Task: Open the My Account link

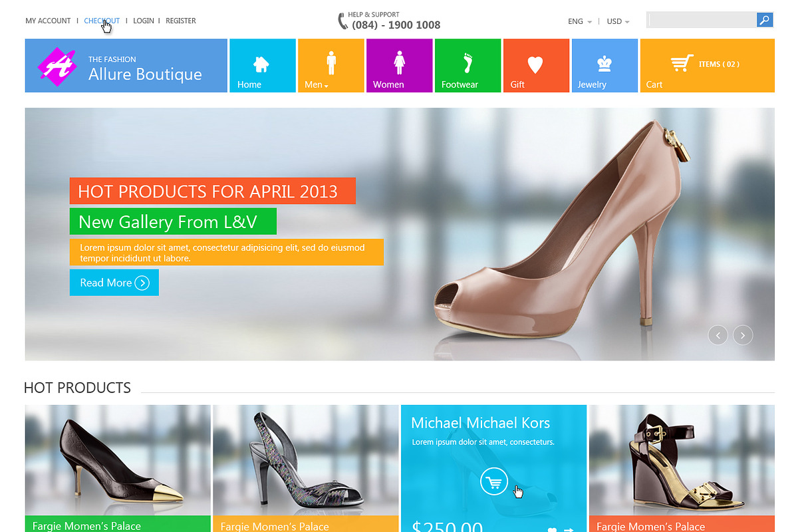Action: tap(48, 21)
